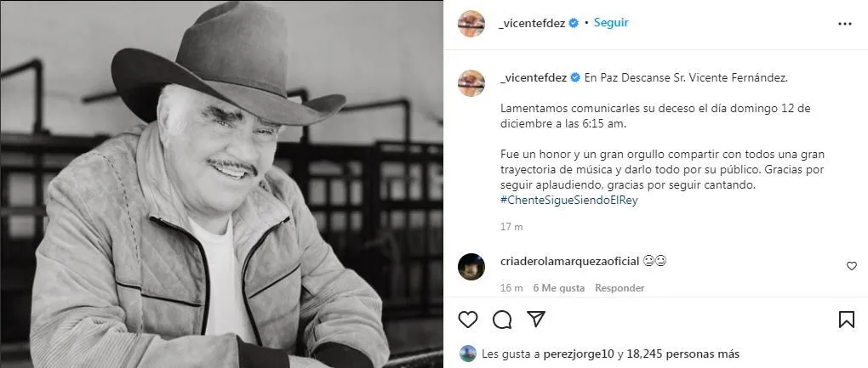Click caption username _vicentefdez
The height and width of the screenshot is (368, 868).
pyautogui.click(x=533, y=78)
